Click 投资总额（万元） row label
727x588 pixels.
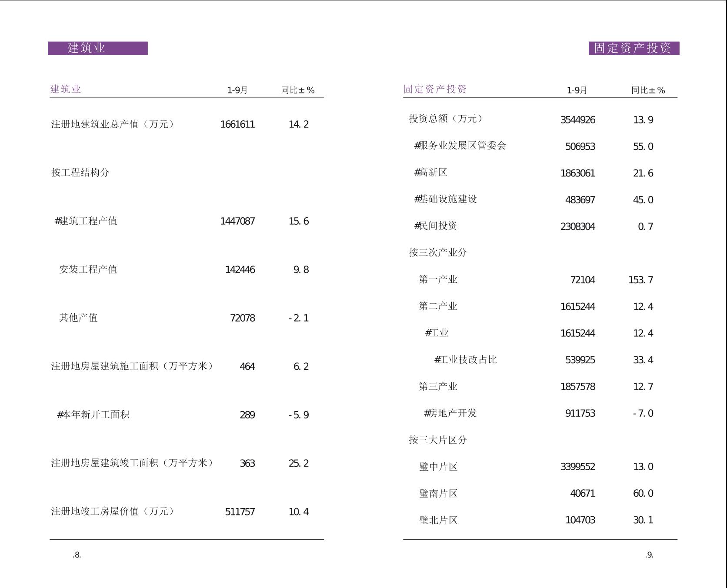[447, 119]
